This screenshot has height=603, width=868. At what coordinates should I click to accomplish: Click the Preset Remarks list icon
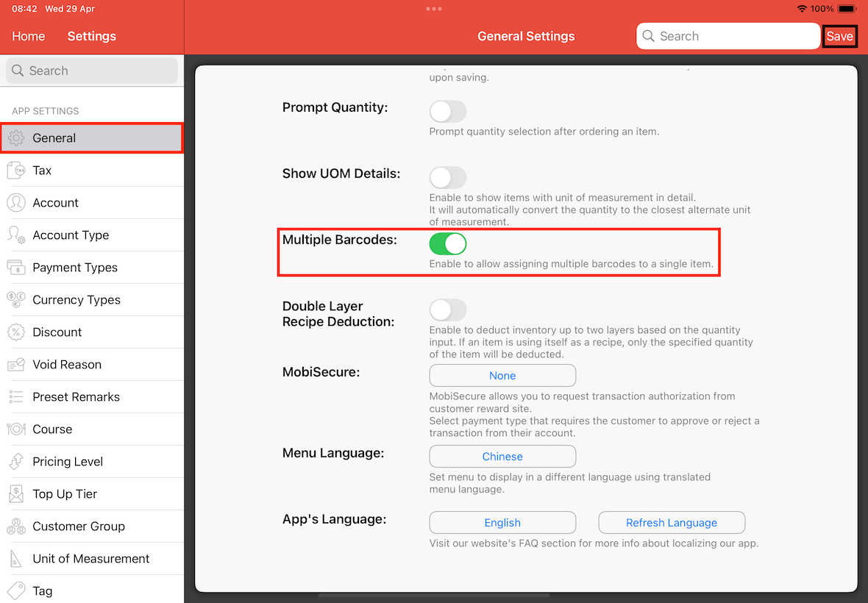16,396
